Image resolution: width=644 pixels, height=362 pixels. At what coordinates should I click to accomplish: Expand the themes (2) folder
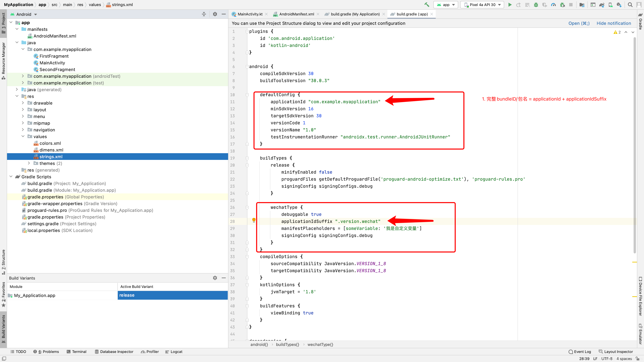(x=29, y=163)
